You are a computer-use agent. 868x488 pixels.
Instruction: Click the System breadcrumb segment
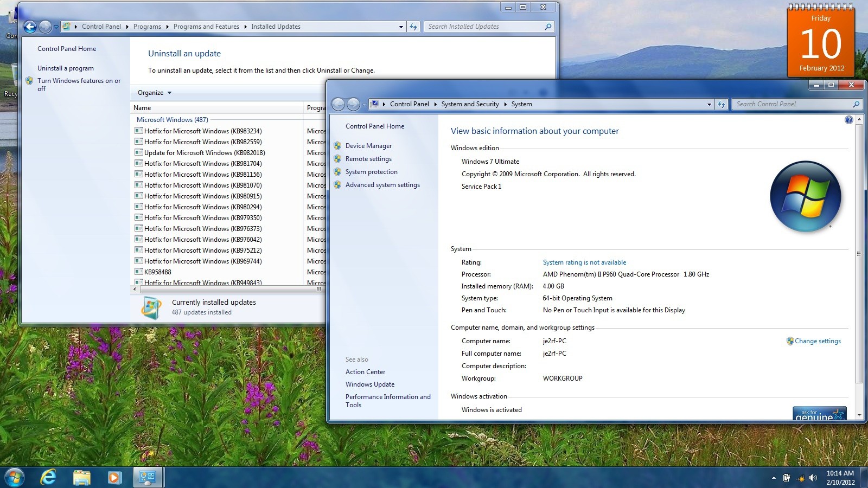click(x=521, y=104)
